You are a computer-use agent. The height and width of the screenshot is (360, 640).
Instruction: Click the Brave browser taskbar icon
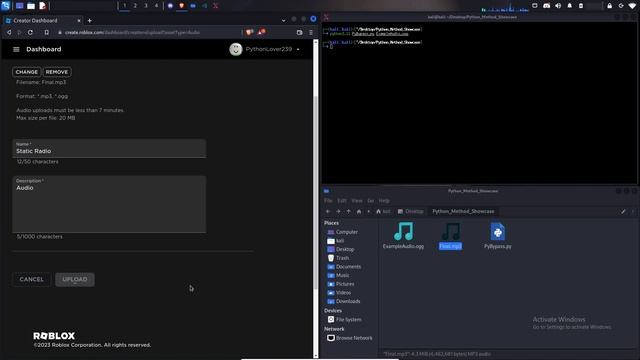(x=182, y=6)
